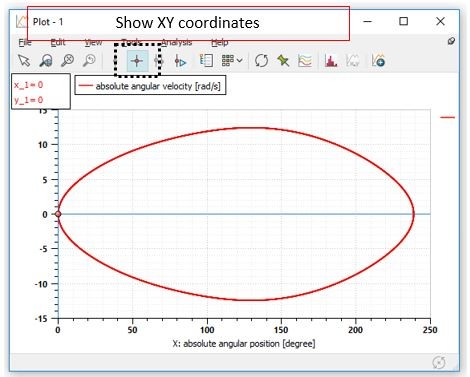
Task: Click the zoom reset magnifier with X
Action: click(x=67, y=61)
